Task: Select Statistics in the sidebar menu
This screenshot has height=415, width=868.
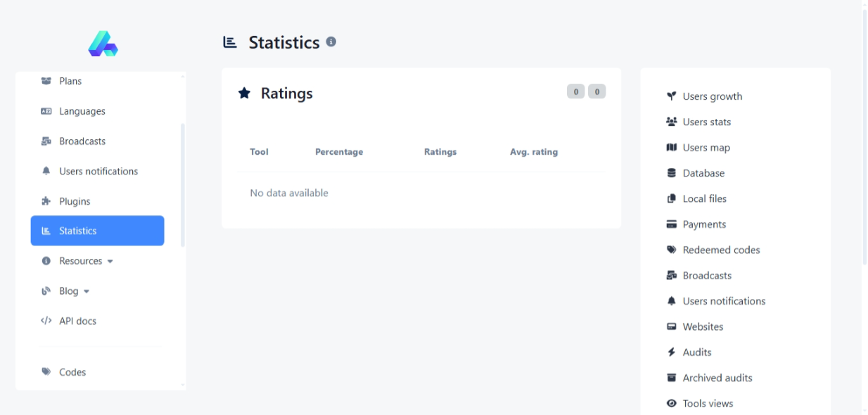Action: (97, 231)
